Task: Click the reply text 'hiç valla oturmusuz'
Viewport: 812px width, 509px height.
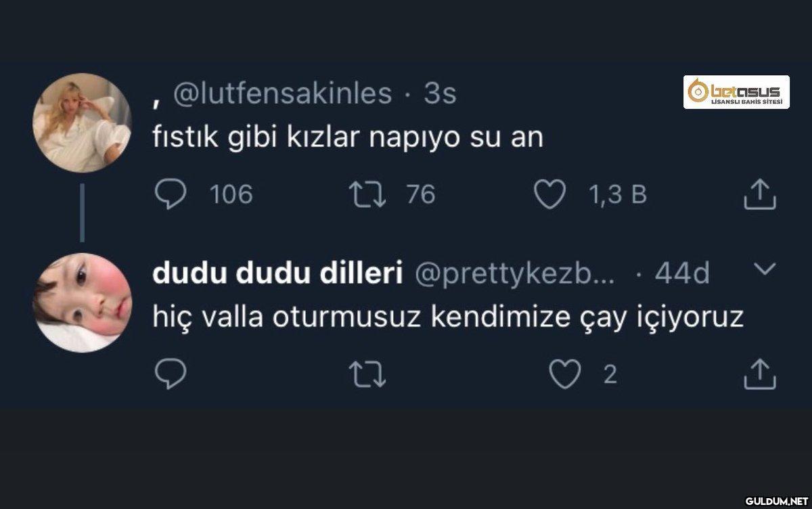Action: [x=448, y=317]
